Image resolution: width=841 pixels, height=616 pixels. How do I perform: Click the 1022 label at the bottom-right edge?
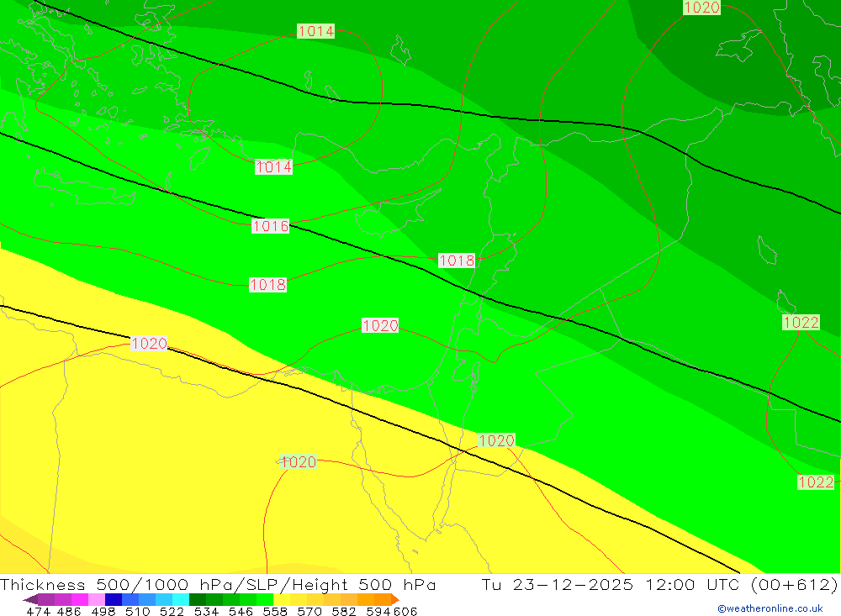tap(815, 482)
